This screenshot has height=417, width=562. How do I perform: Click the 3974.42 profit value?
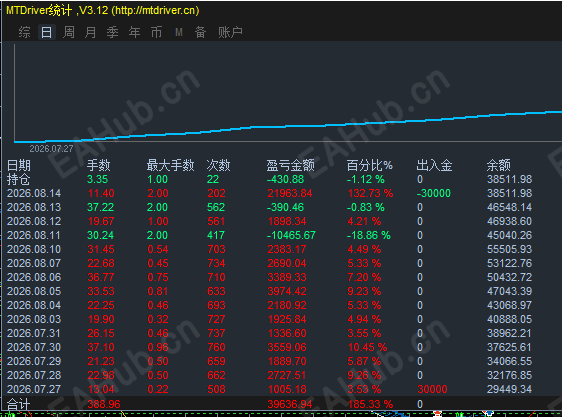point(287,291)
